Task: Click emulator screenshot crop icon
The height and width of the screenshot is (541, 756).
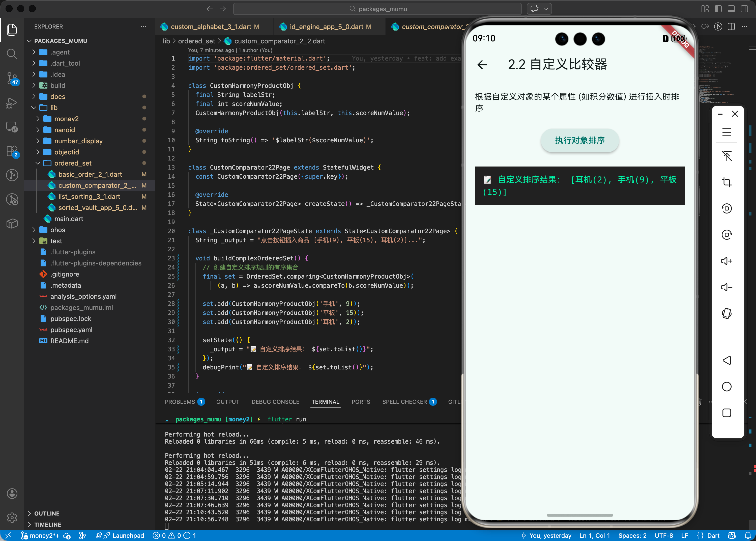Action: point(726,182)
